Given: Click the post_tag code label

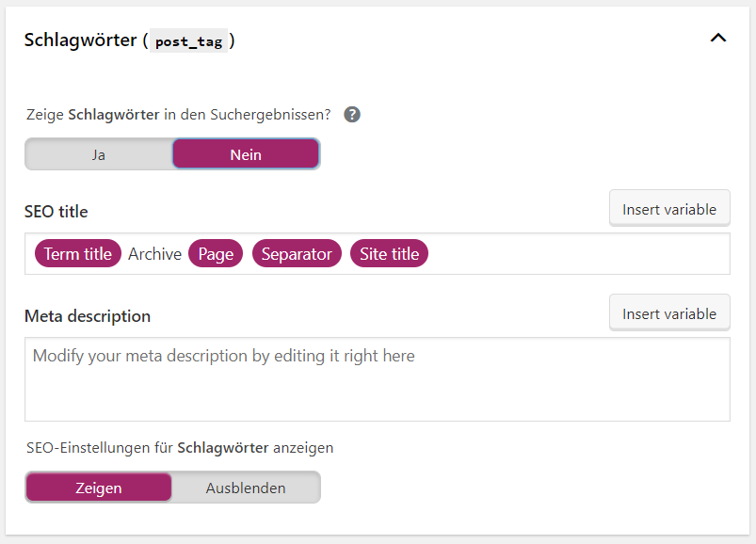Looking at the screenshot, I should [x=189, y=41].
